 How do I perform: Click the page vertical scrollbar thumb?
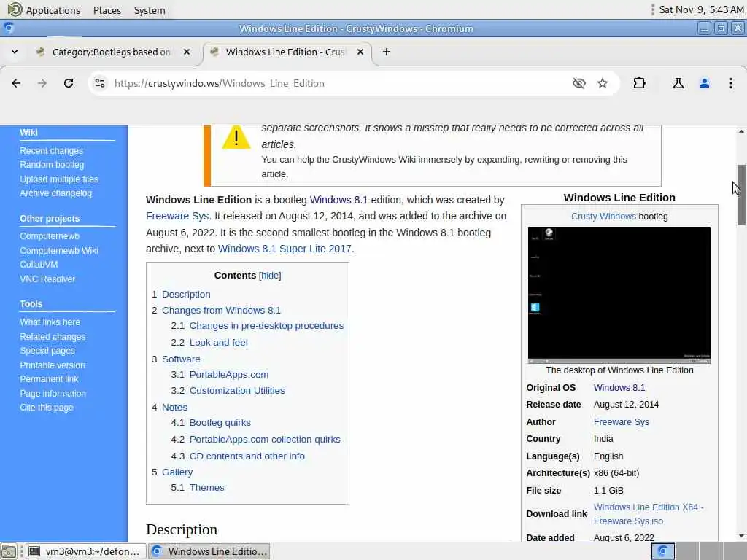(x=741, y=194)
